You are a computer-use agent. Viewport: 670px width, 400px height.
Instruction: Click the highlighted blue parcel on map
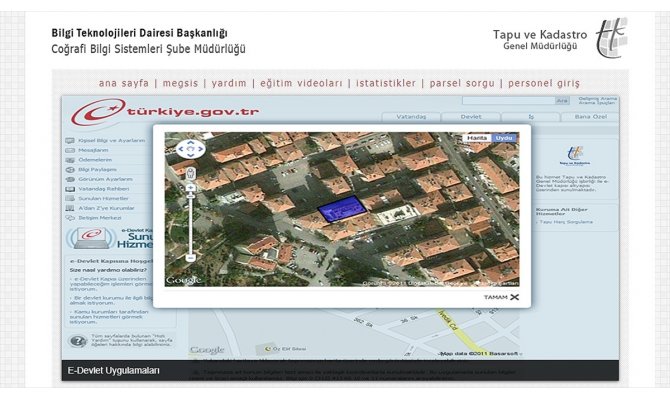[x=340, y=208]
